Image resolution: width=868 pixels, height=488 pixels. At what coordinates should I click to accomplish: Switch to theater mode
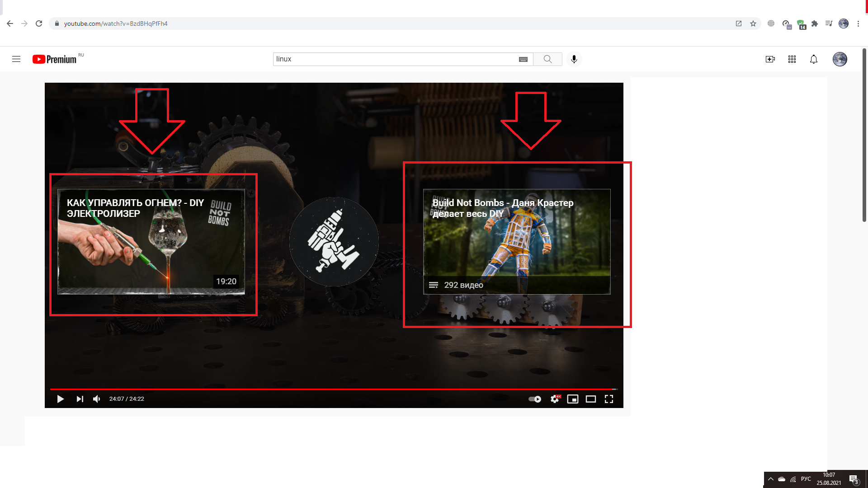pyautogui.click(x=591, y=399)
